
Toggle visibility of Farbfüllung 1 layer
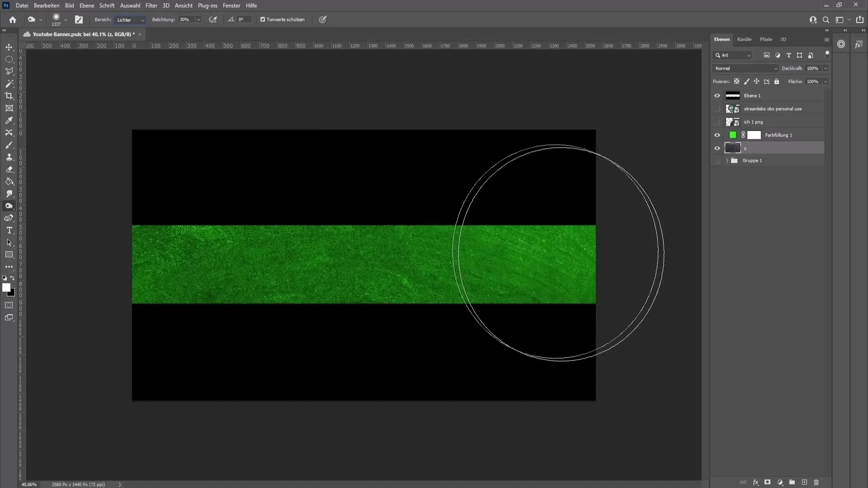click(718, 135)
